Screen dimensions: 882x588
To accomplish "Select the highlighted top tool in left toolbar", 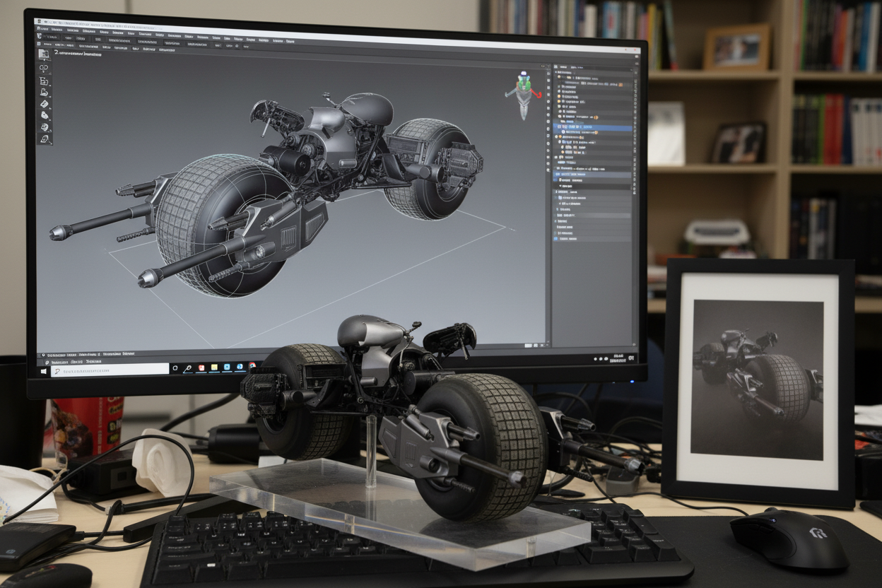I will tap(44, 54).
